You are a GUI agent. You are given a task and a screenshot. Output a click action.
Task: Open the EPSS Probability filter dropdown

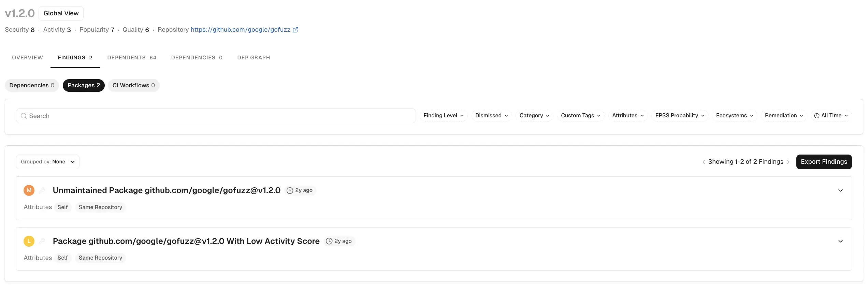pos(680,116)
